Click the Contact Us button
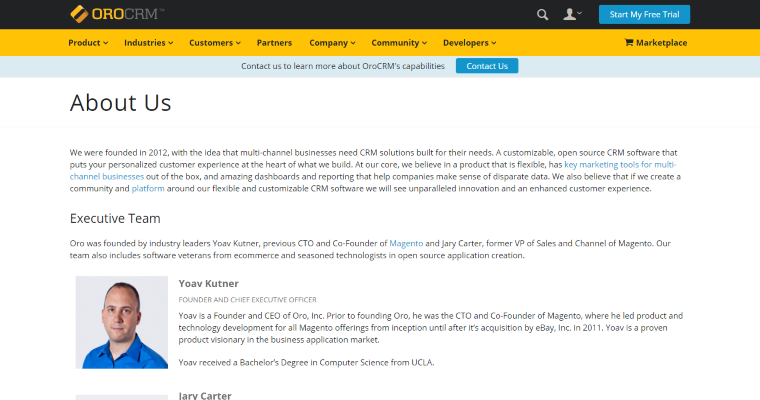This screenshot has height=400, width=760. tap(487, 66)
